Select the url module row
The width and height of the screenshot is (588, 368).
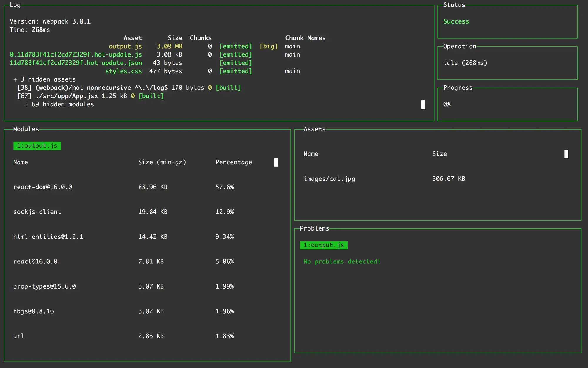19,336
